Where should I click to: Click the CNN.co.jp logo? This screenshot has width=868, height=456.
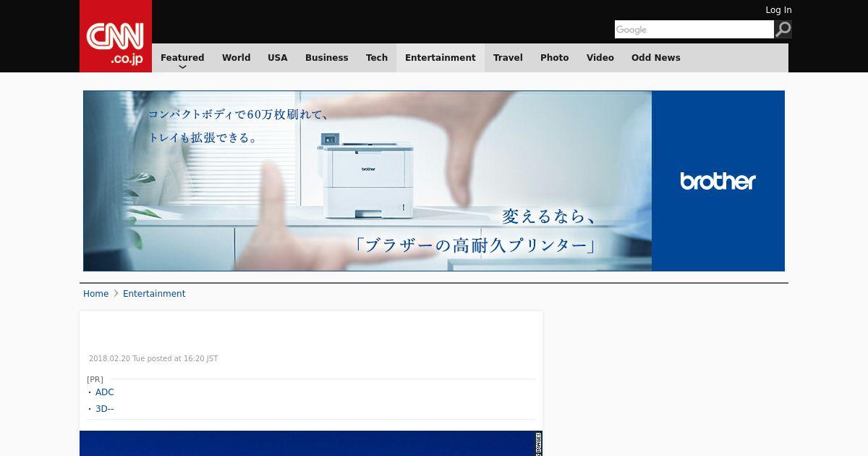coord(116,36)
